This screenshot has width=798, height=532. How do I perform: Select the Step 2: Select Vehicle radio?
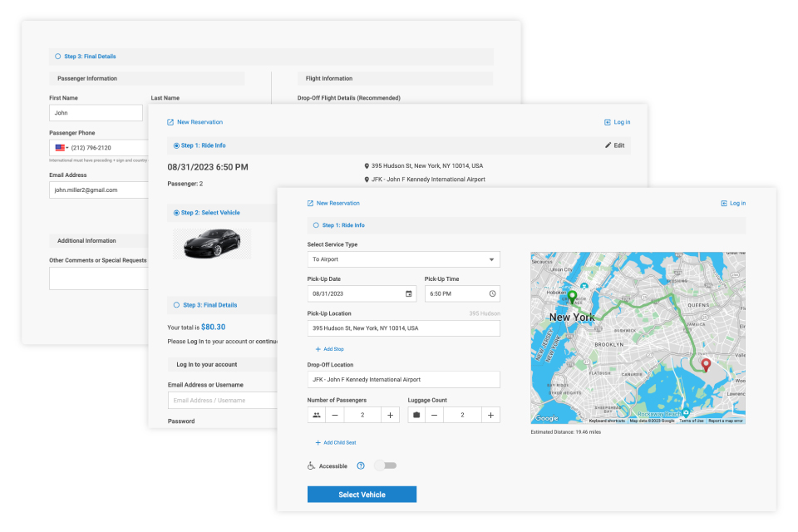[x=176, y=213]
